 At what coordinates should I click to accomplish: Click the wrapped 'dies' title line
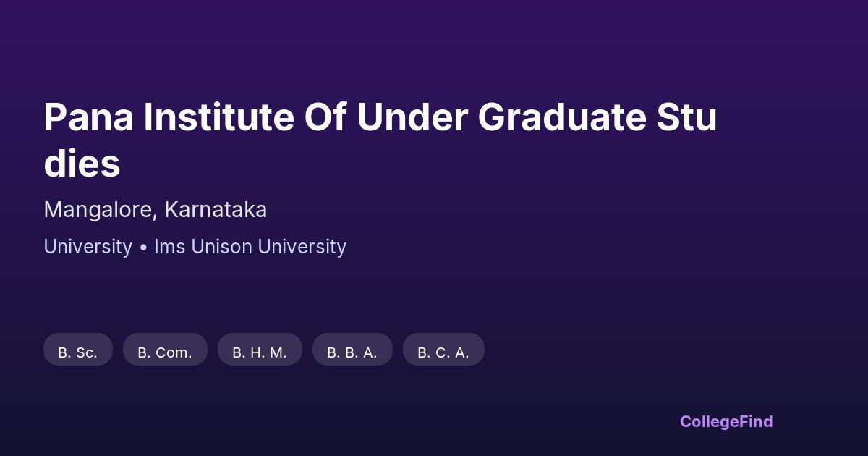tap(82, 164)
